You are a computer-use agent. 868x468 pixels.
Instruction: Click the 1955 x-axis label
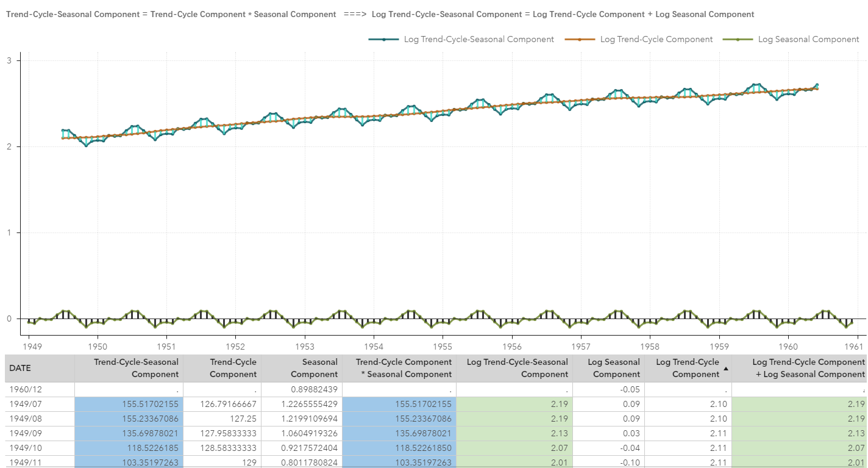443,347
